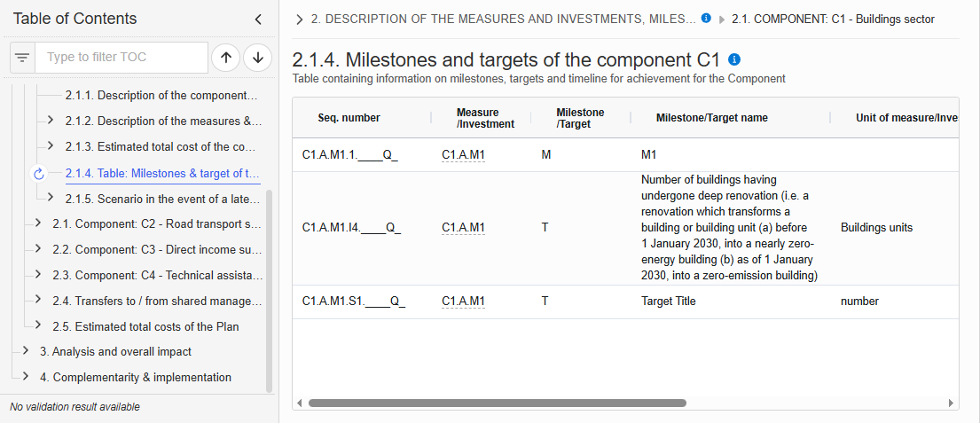This screenshot has height=423, width=980.
Task: Expand 2.5 Estimated total costs of Plan
Action: pyautogui.click(x=38, y=325)
